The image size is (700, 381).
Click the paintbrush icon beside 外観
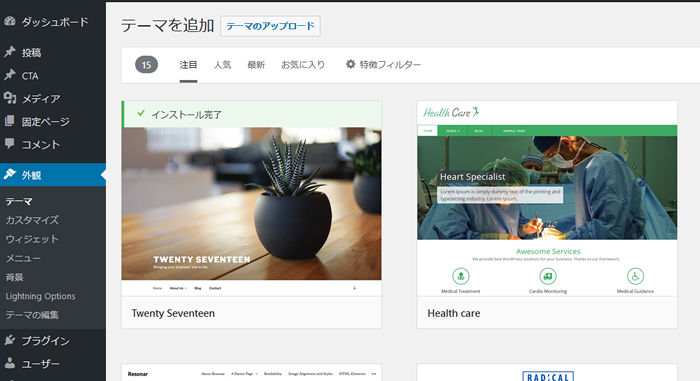coord(9,174)
